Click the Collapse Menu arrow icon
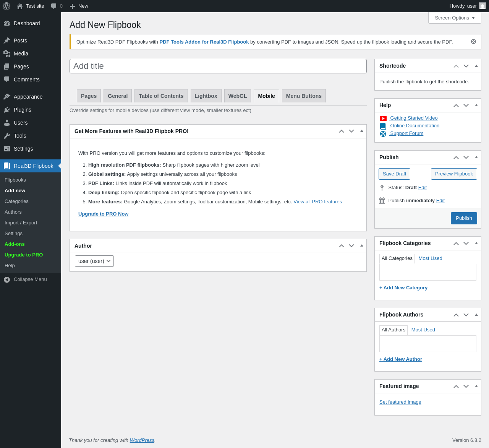This screenshot has width=489, height=448. (7, 280)
